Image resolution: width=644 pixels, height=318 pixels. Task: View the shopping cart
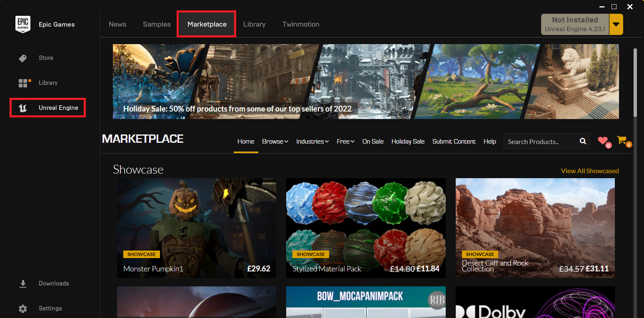point(622,140)
